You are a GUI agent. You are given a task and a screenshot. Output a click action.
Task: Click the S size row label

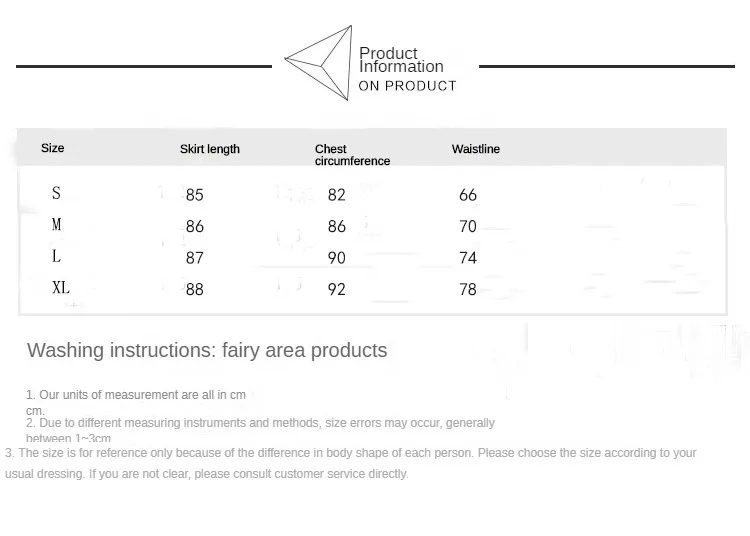coord(56,193)
